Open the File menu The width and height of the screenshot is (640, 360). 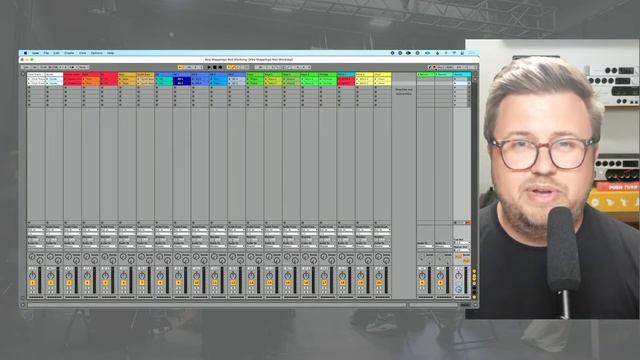click(46, 53)
